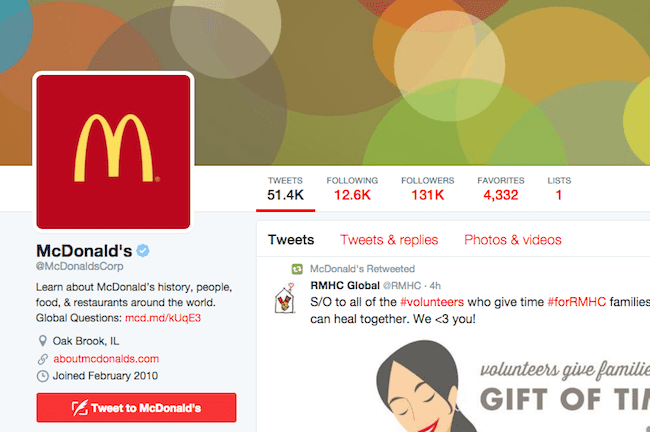Open the Lists stat
This screenshot has width=650, height=432.
[559, 189]
